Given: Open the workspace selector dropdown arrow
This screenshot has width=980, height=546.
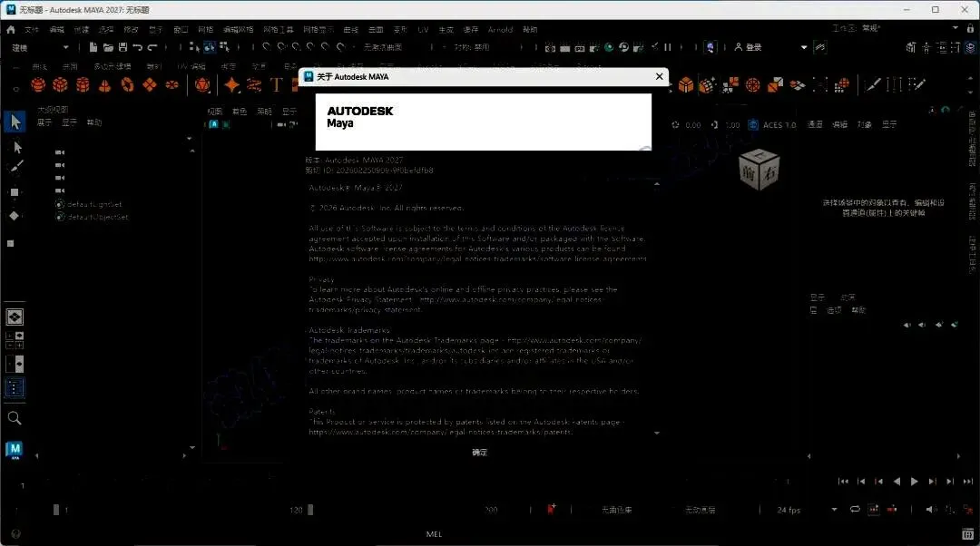Looking at the screenshot, I should (x=955, y=28).
